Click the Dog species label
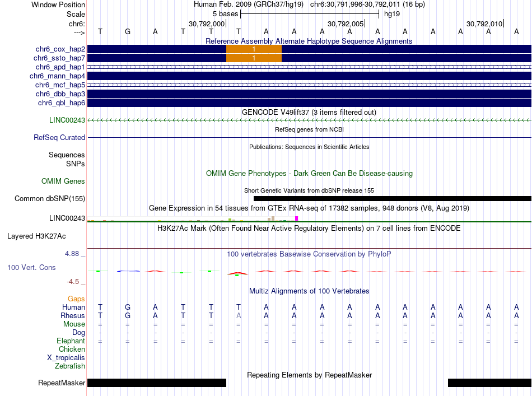Screen dimensions: 532x396 (x=79, y=333)
